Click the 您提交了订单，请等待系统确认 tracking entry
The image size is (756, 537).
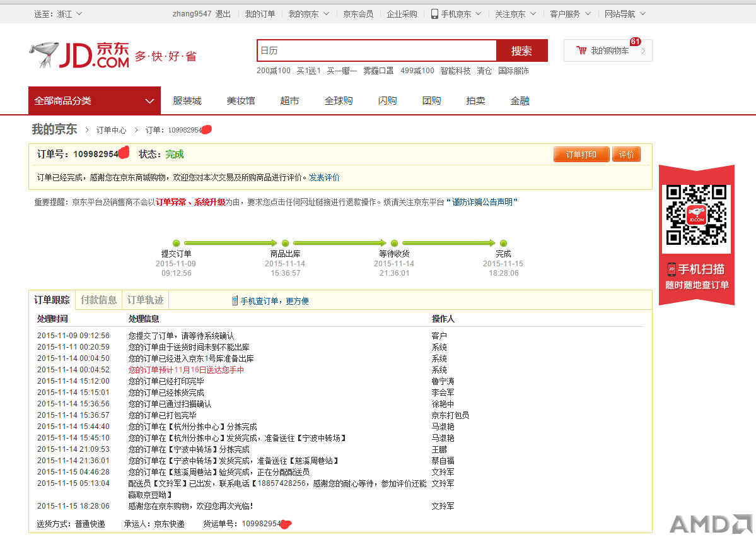point(182,336)
